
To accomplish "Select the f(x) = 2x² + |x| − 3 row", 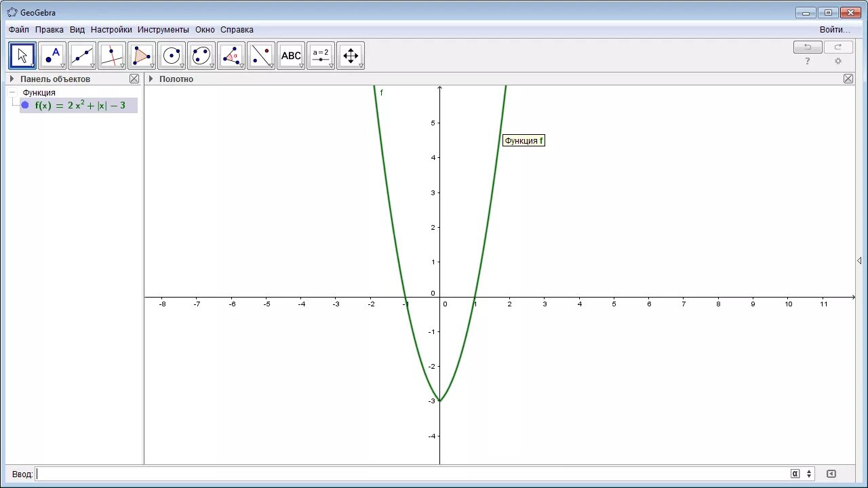I will (x=79, y=105).
